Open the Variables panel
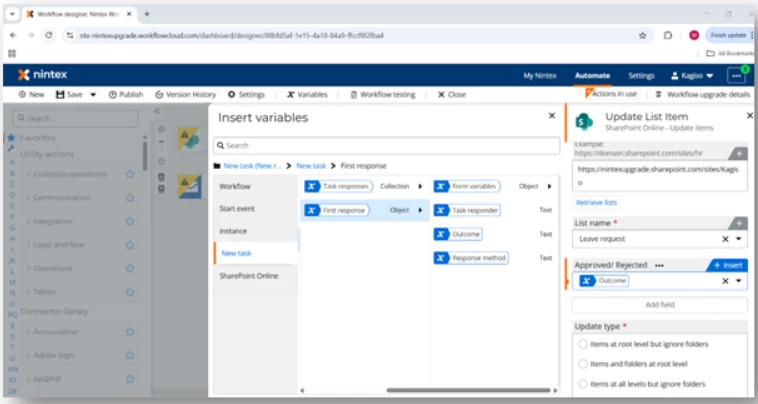The image size is (758, 404). point(307,94)
